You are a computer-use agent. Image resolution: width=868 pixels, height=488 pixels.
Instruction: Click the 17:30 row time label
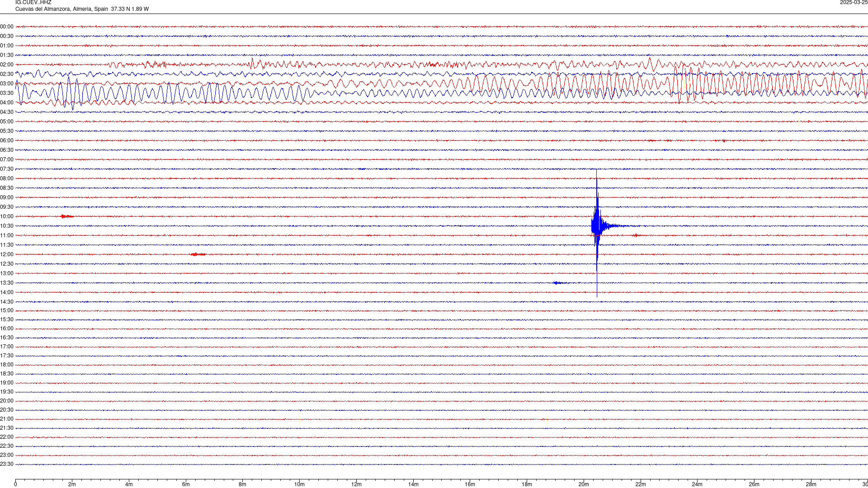[7, 356]
